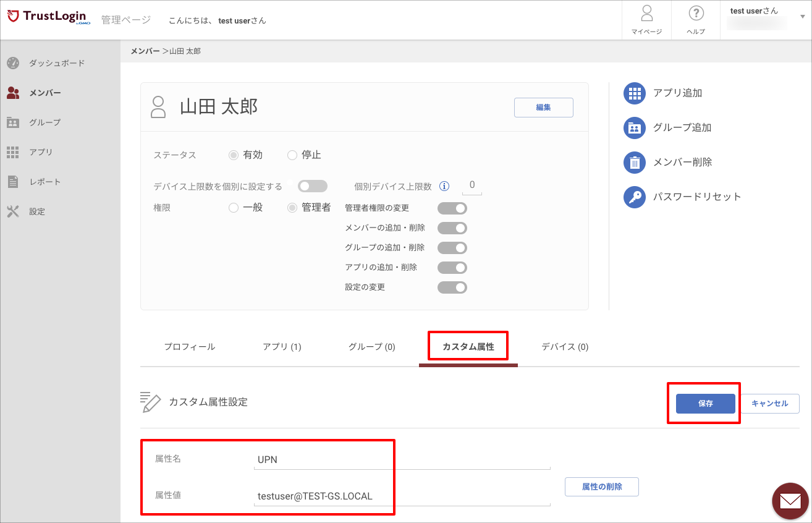
Task: Click the info icon beside 個別デバイス上限数
Action: (x=444, y=186)
